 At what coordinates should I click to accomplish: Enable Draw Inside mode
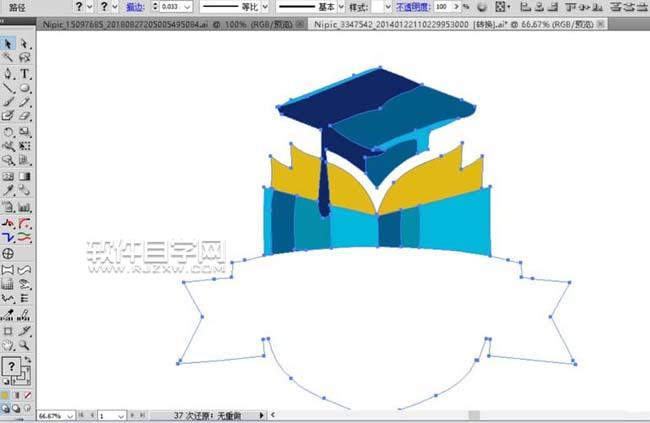pyautogui.click(x=27, y=408)
